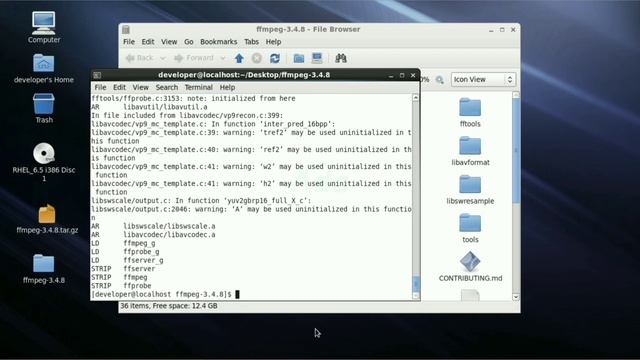Open the terminal View menu
Viewport: 640px width, 360px height.
[x=140, y=87]
